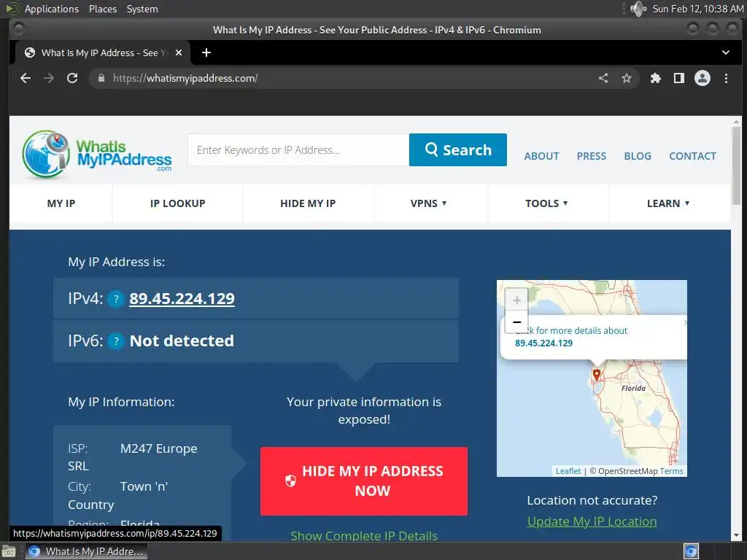Screen dimensions: 747x560
Task: Click the show desktop icon in bottom panel
Action: [x=9, y=551]
